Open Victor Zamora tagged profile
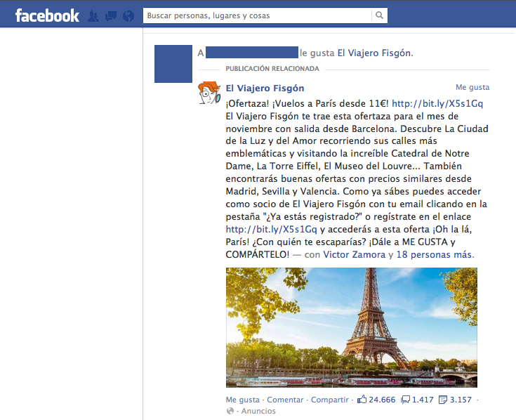Image resolution: width=516 pixels, height=420 pixels. click(354, 255)
